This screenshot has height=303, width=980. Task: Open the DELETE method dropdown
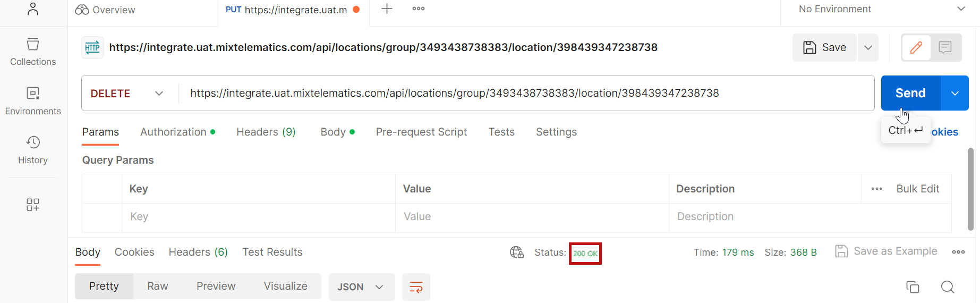(127, 93)
